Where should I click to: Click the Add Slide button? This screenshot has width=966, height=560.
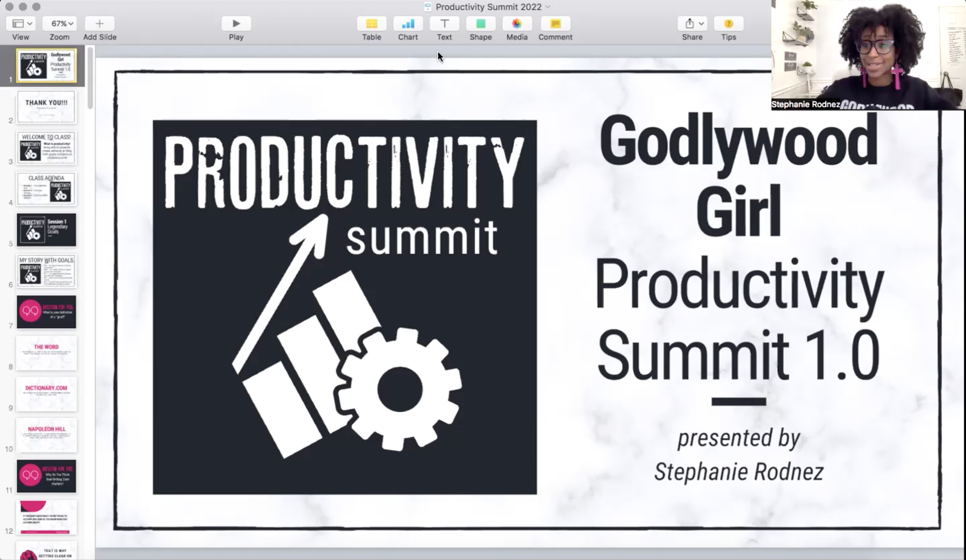pyautogui.click(x=99, y=23)
